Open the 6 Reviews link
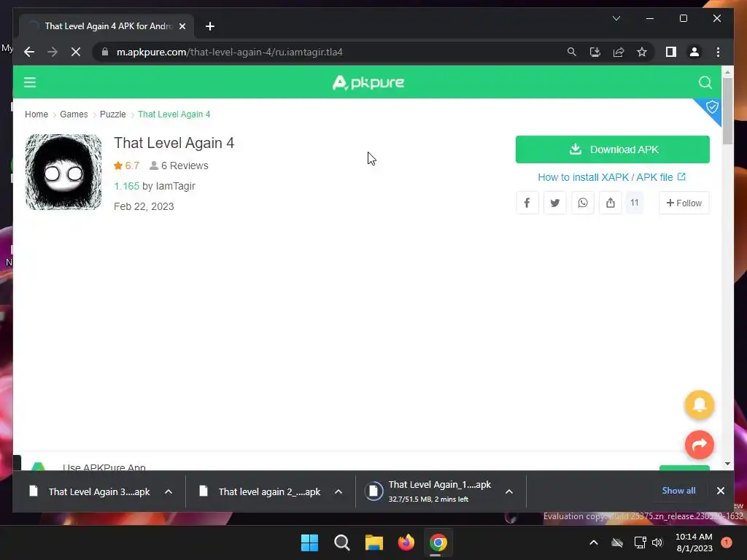The width and height of the screenshot is (747, 560). point(179,166)
